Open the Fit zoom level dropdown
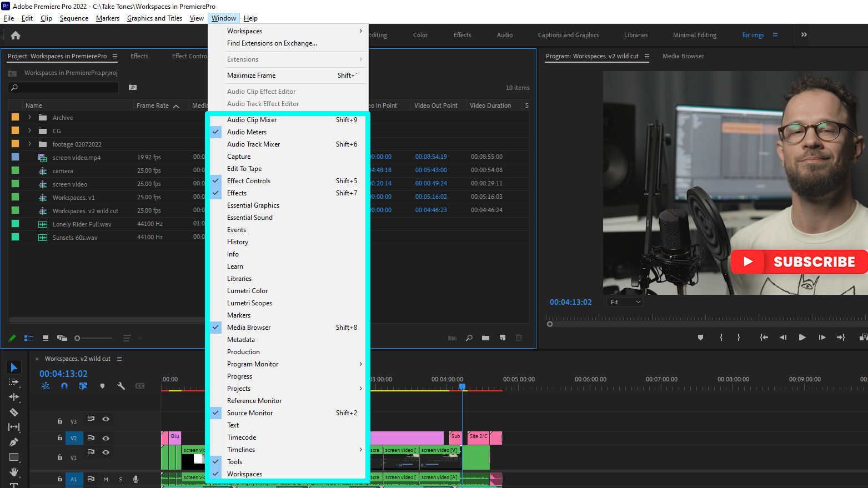This screenshot has width=868, height=488. click(x=625, y=302)
